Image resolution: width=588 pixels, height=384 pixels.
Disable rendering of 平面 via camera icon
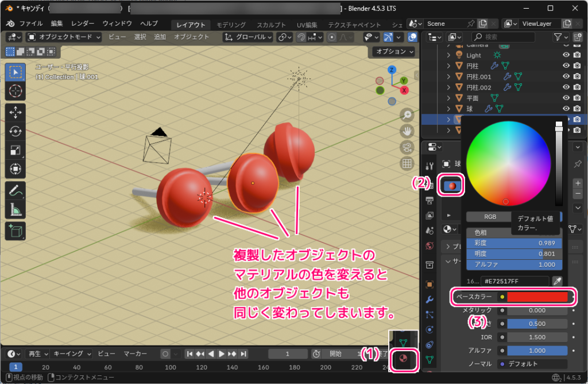click(577, 98)
